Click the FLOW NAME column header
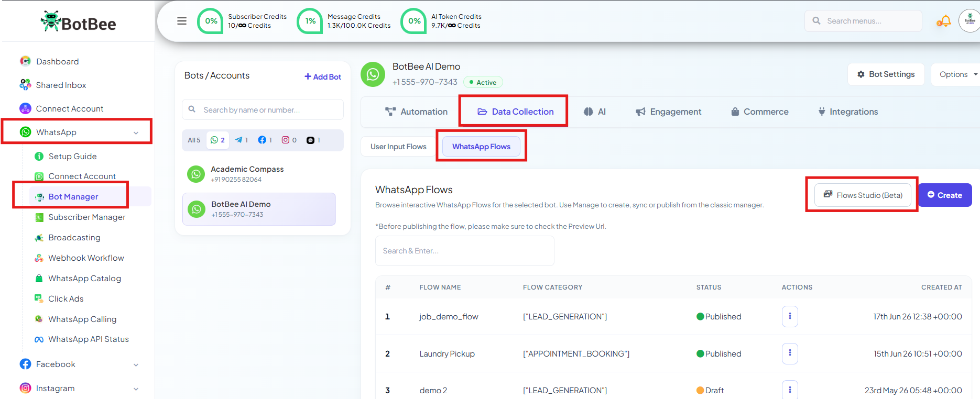Viewport: 980px width, 399px height. click(440, 287)
